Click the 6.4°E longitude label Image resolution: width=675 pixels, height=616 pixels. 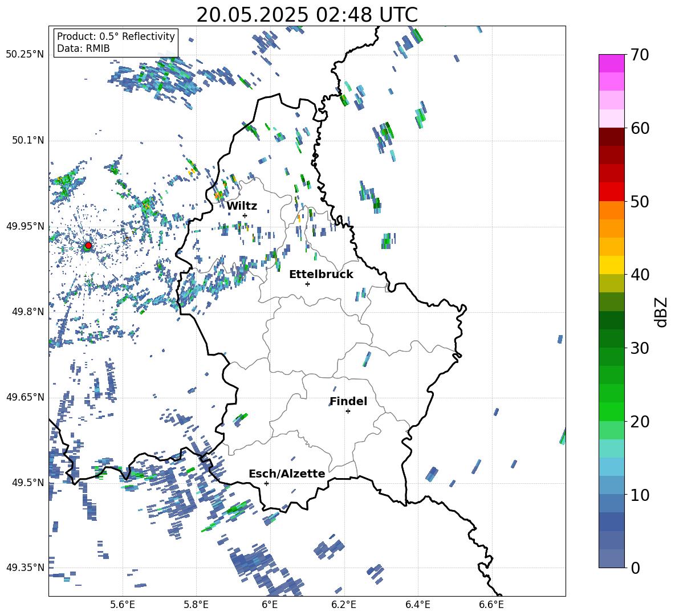pyautogui.click(x=417, y=605)
